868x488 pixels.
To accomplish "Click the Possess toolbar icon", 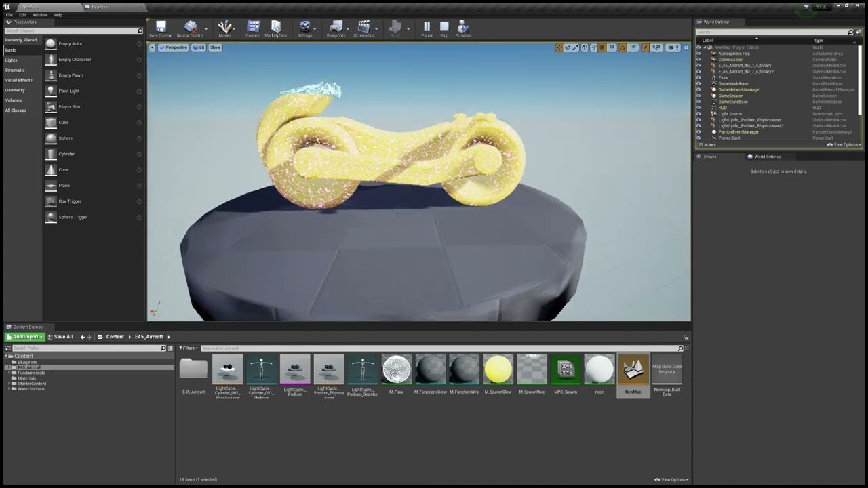I will click(x=462, y=28).
